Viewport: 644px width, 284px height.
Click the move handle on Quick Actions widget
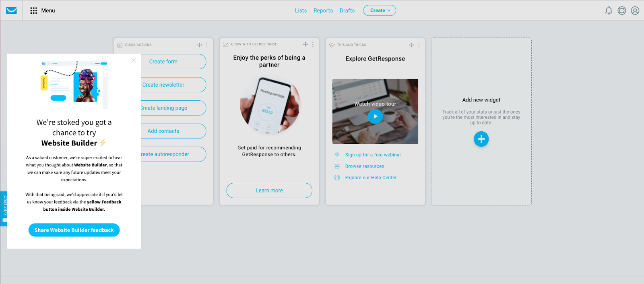(x=199, y=45)
